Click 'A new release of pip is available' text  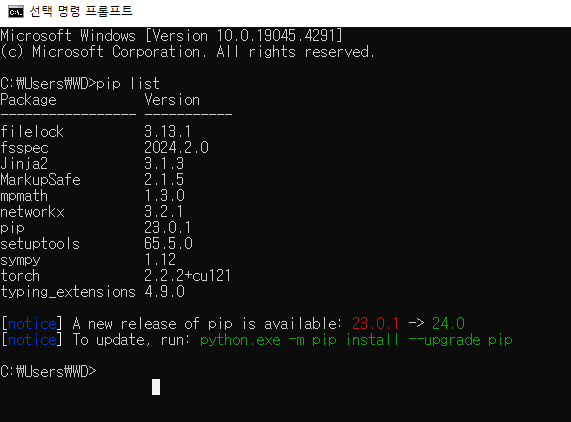[x=207, y=324]
